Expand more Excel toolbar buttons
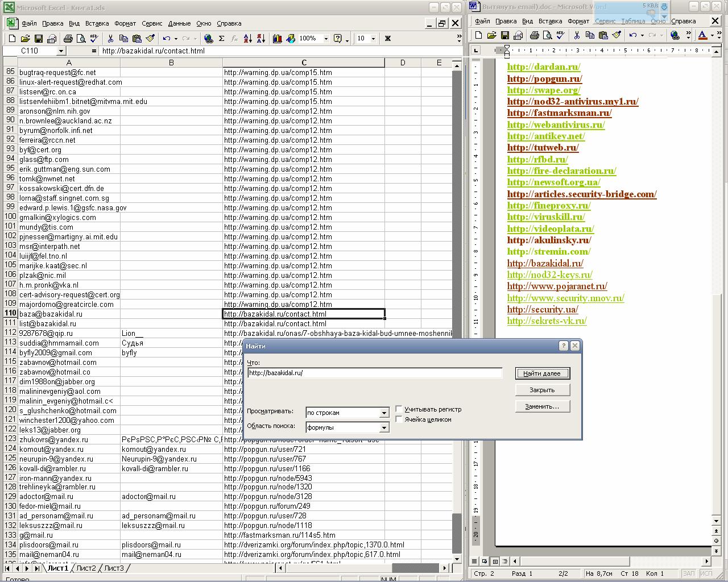Image resolution: width=728 pixels, height=582 pixels. pyautogui.click(x=459, y=39)
